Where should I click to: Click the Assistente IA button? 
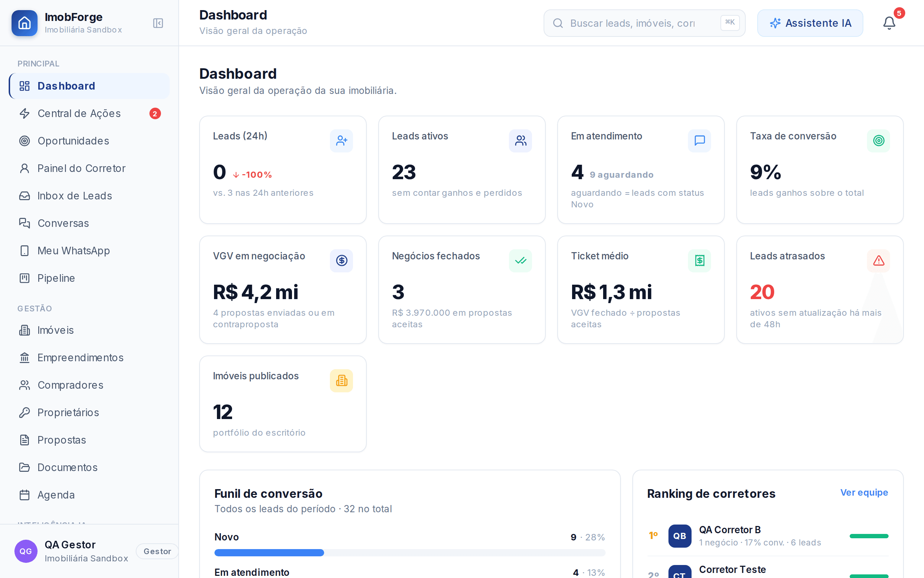(810, 23)
